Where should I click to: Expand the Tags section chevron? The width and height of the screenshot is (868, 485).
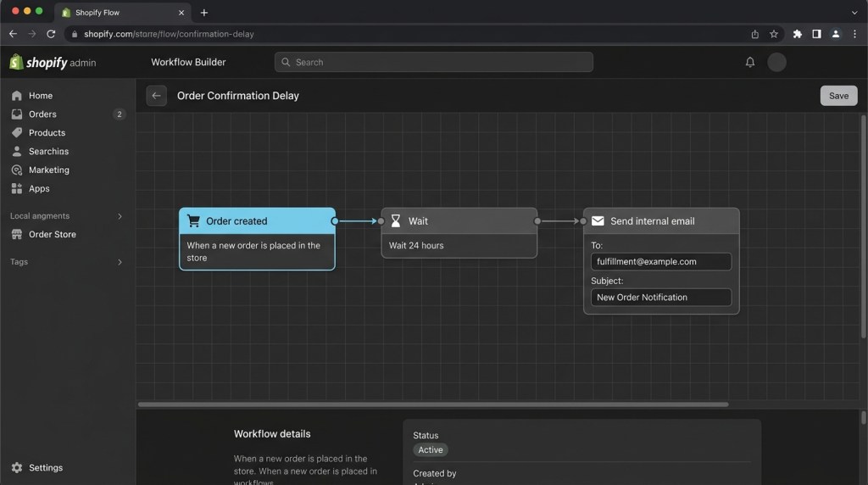120,262
